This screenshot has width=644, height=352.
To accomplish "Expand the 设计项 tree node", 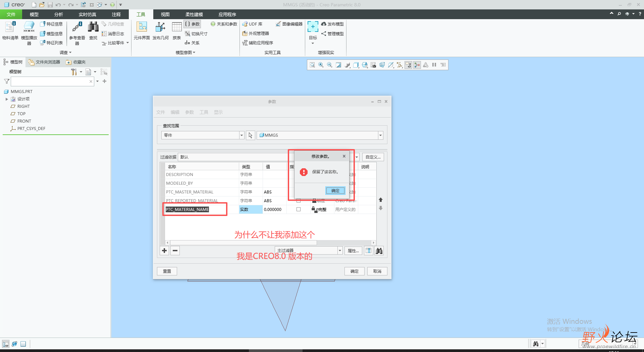I will coord(7,99).
